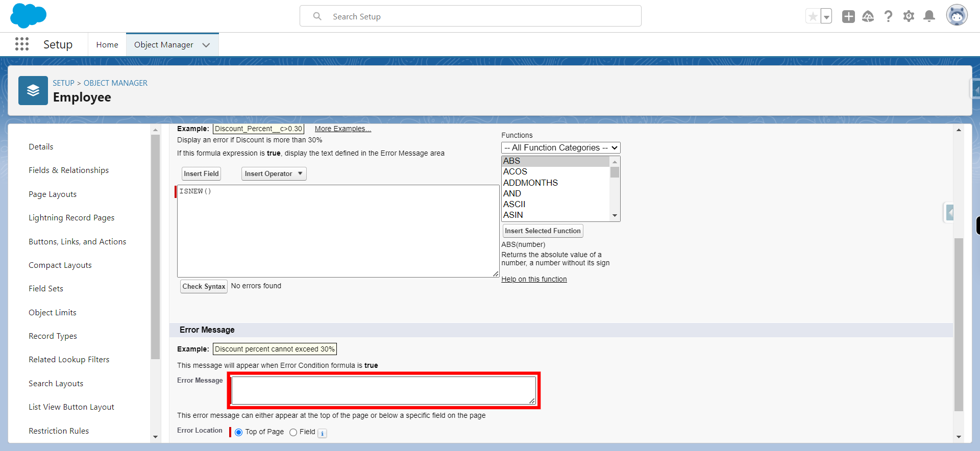Open Buttons, Links, and Actions
This screenshot has height=451, width=980.
(77, 241)
